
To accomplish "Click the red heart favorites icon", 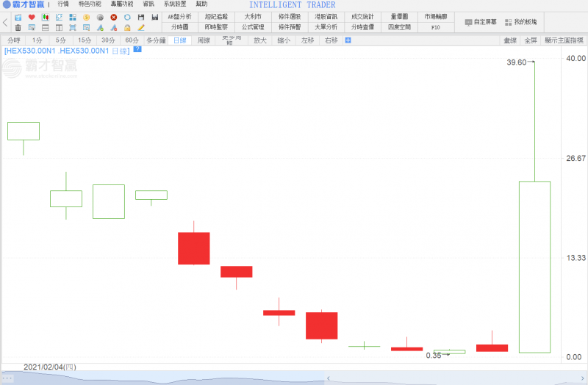I will pyautogui.click(x=32, y=17).
